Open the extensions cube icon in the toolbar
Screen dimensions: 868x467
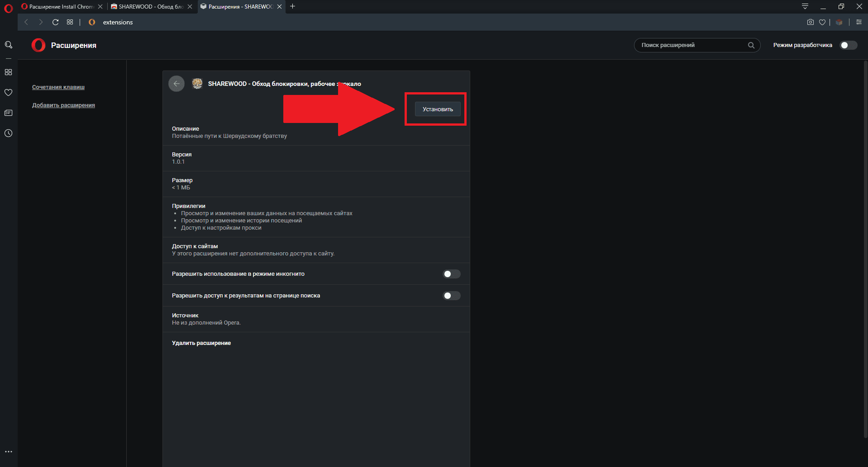click(x=839, y=22)
